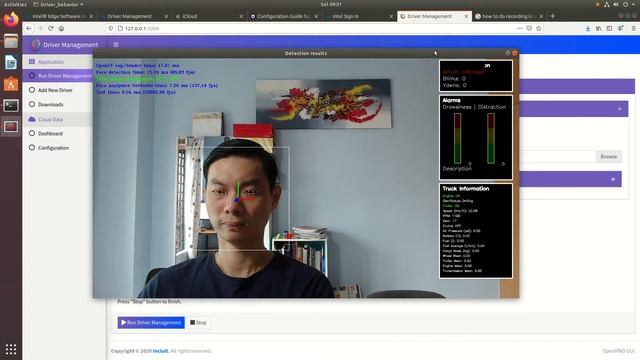Select Run Driver Management in sidebar
This screenshot has height=360, width=640.
point(58,76)
